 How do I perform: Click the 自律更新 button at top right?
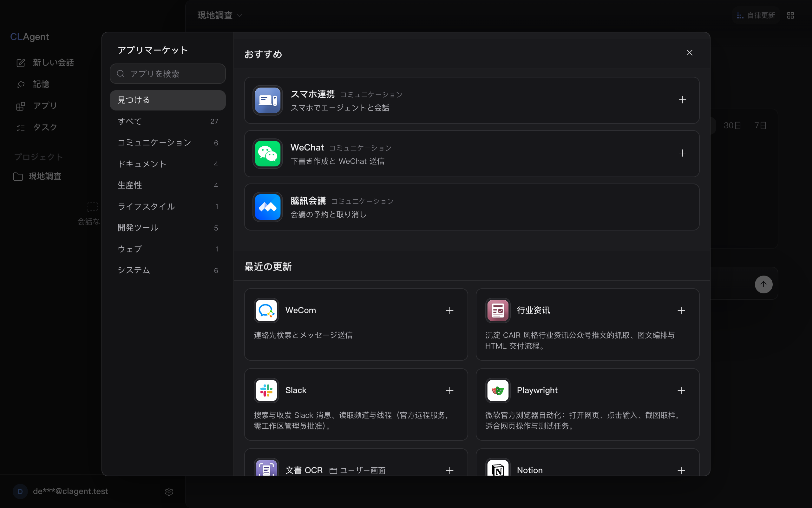756,16
